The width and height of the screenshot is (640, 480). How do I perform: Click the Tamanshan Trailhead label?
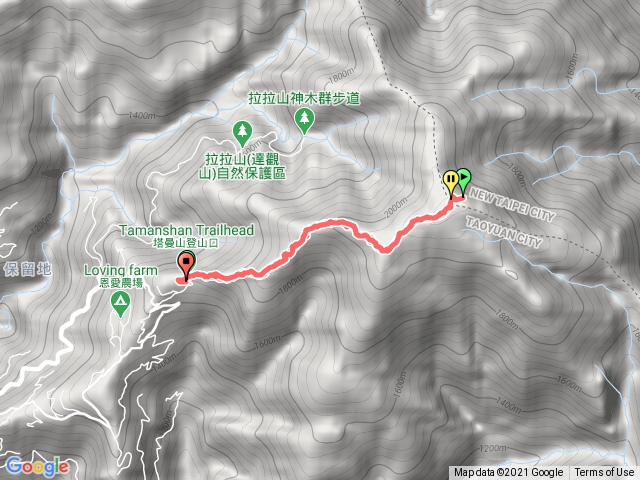[187, 230]
